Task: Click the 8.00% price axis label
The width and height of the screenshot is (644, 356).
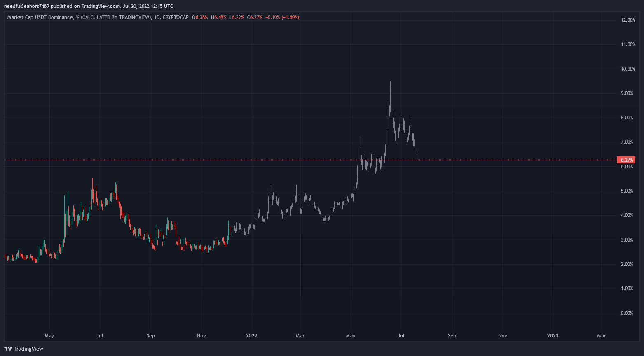Action: (x=627, y=118)
